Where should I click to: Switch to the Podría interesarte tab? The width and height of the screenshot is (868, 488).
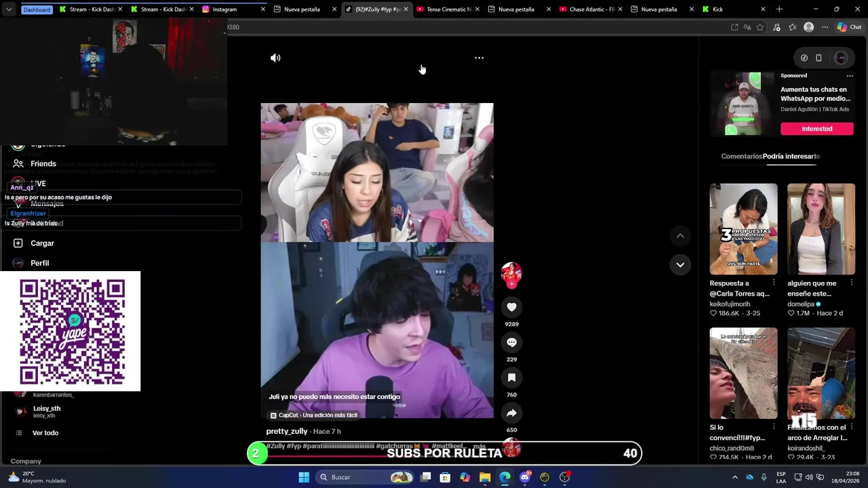(x=791, y=156)
